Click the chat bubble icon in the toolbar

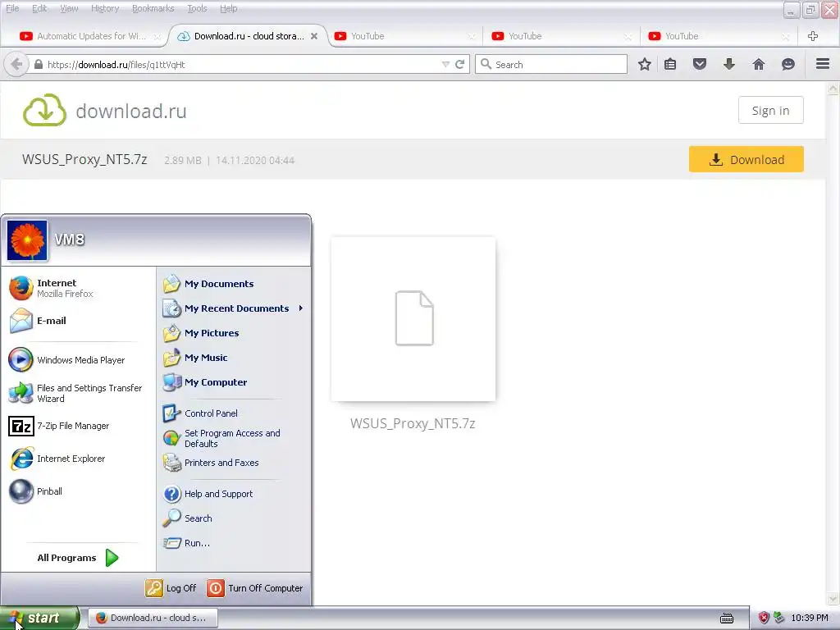[x=788, y=64]
